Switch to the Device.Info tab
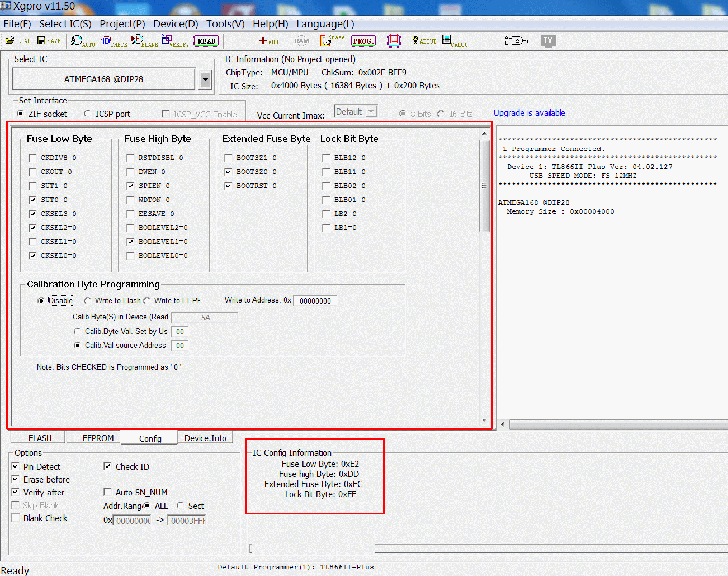 [x=205, y=438]
